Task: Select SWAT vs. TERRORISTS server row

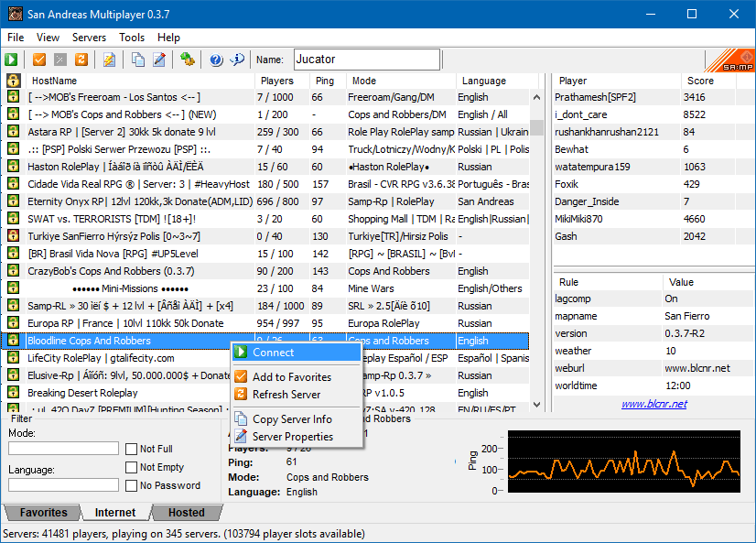Action: point(265,219)
